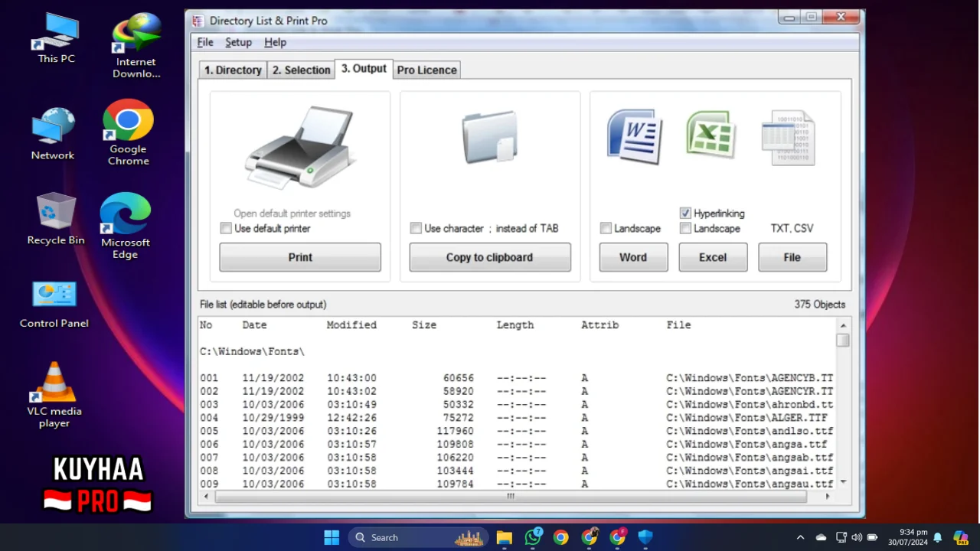The width and height of the screenshot is (980, 551).
Task: Open the Help menu
Action: tap(275, 42)
